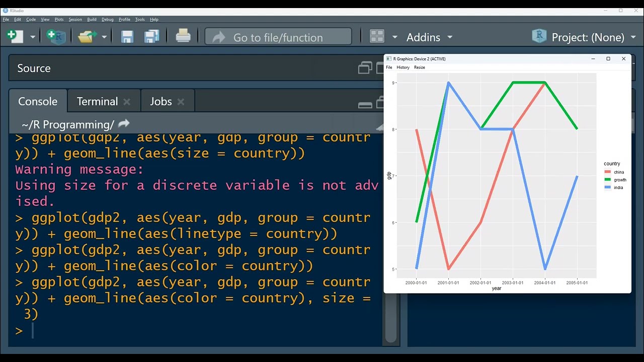Viewport: 644px width, 362px height.
Task: Focus the Go to file/function field
Action: point(278,37)
